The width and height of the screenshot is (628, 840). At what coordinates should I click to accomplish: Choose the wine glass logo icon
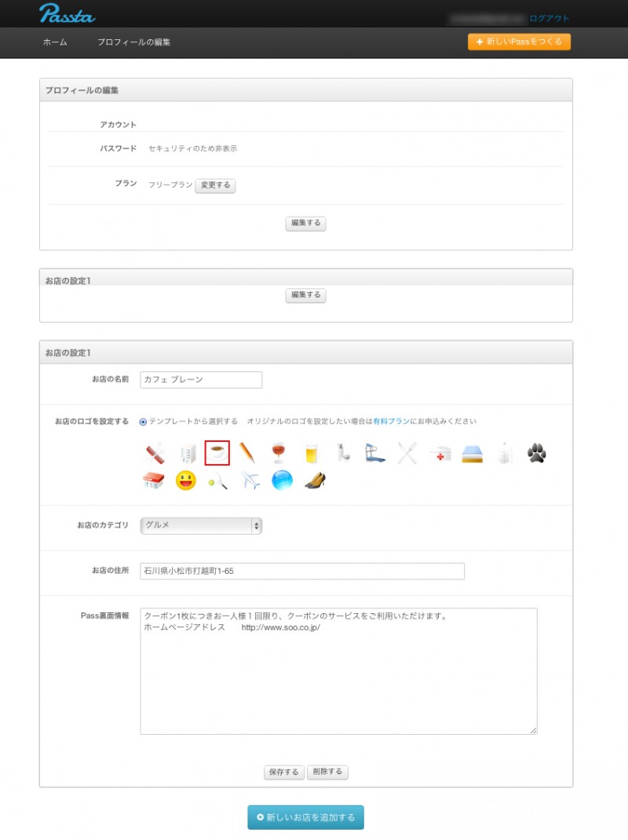click(x=279, y=453)
